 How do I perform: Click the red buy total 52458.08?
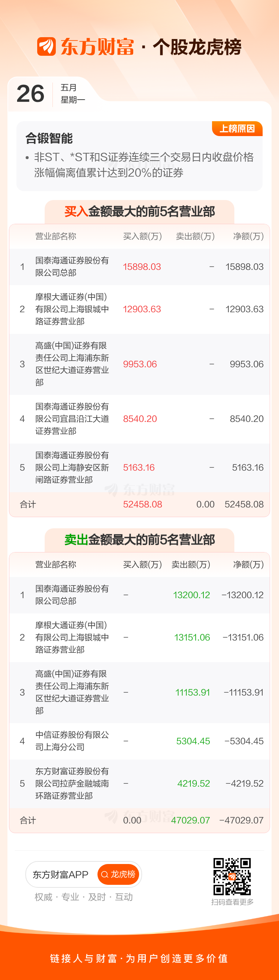[142, 504]
